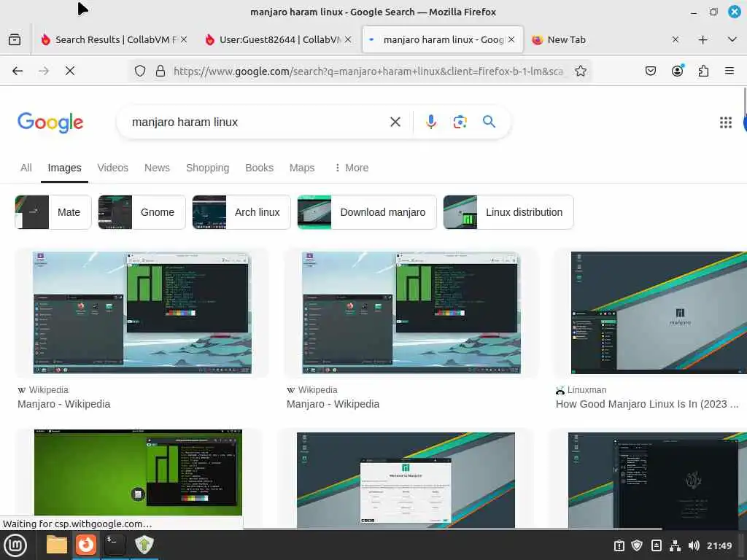This screenshot has height=560, width=747.
Task: Close the User:Guest82644 tab
Action: tap(348, 39)
